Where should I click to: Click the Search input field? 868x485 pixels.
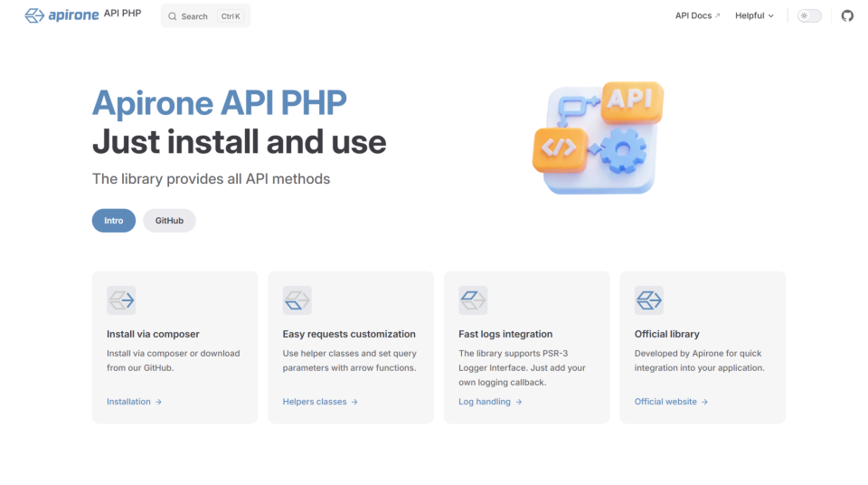(x=205, y=16)
